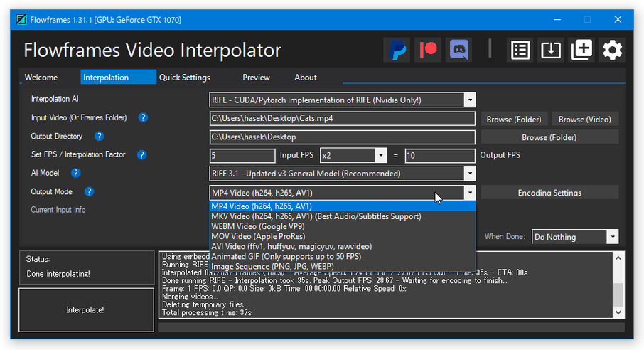Expand the Interpolation AI dropdown
This screenshot has width=644, height=350.
[x=470, y=100]
